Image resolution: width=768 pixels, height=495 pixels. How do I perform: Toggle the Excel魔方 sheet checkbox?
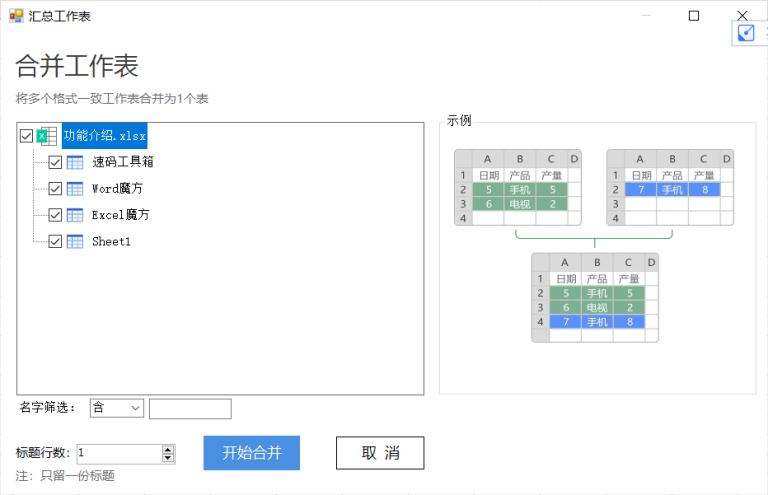click(x=56, y=215)
